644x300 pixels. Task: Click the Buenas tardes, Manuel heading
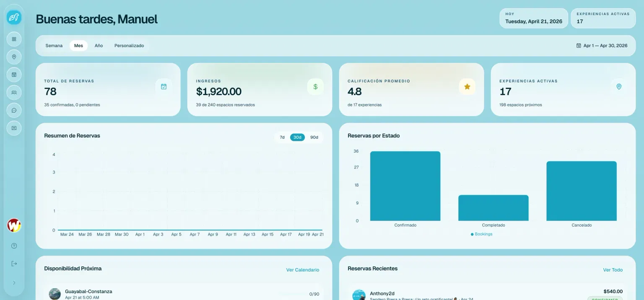tap(97, 19)
